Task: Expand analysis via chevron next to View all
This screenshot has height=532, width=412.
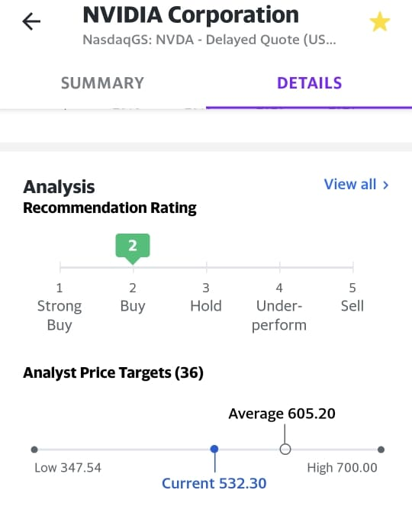Action: (x=385, y=185)
